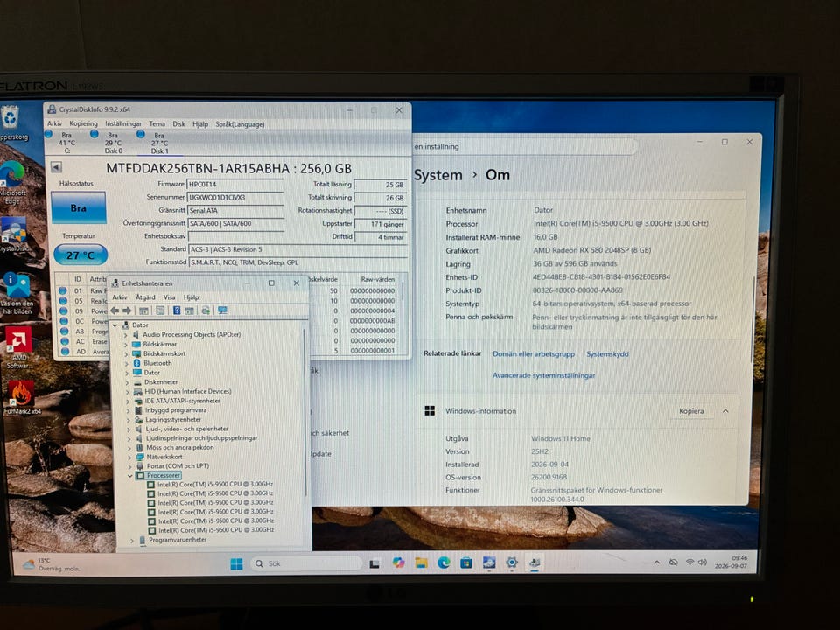Click the Scan for hardware changes monitor icon

[222, 311]
